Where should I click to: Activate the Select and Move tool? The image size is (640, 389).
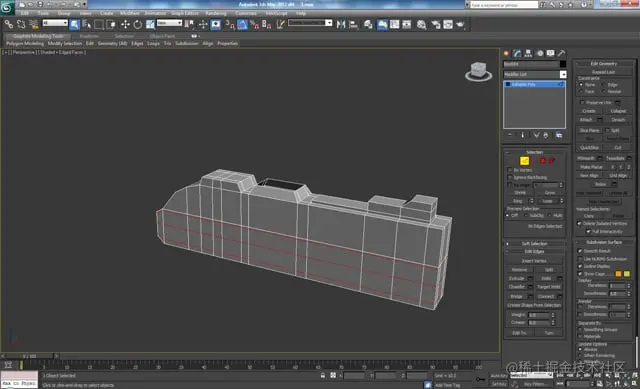(x=125, y=24)
